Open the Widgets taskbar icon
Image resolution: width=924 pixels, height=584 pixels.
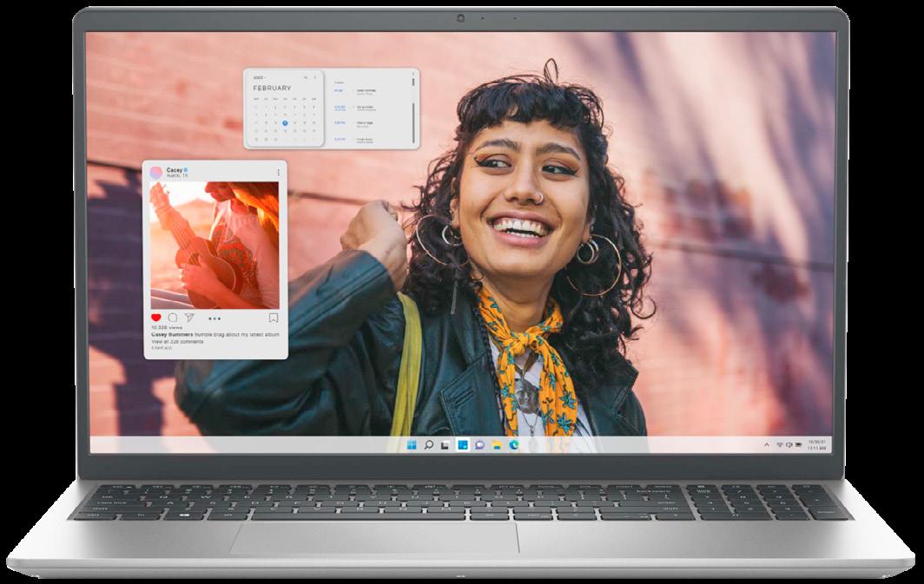463,445
